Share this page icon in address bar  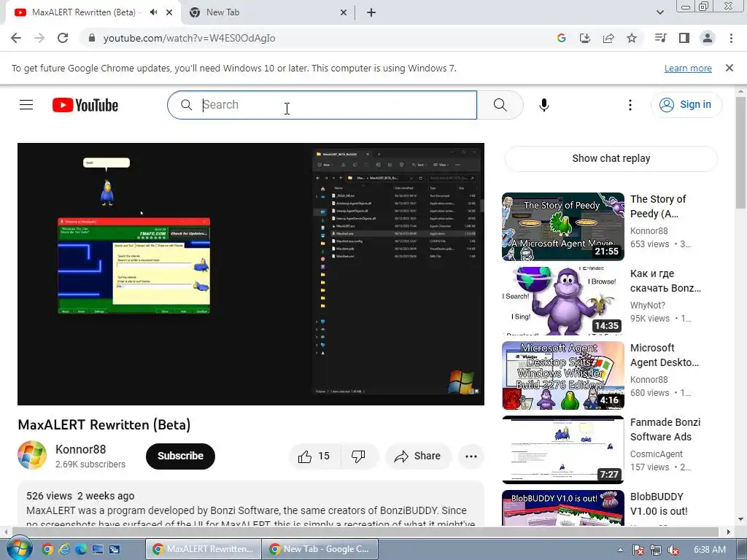tap(608, 38)
